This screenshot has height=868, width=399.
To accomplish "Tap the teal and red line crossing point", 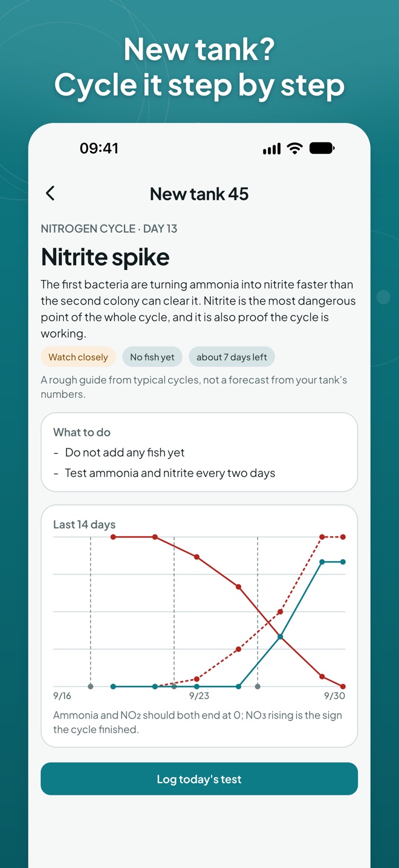I will [281, 636].
